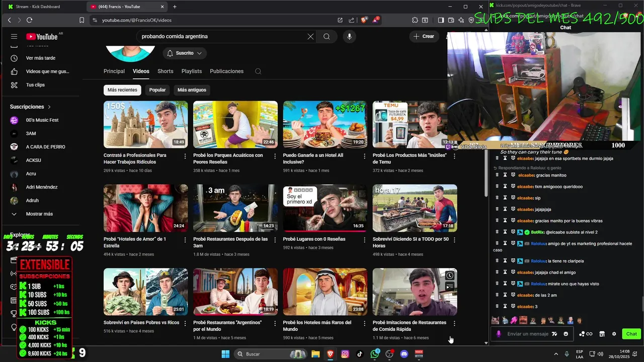Click the magnifier search button
The width and height of the screenshot is (644, 362).
point(327,36)
